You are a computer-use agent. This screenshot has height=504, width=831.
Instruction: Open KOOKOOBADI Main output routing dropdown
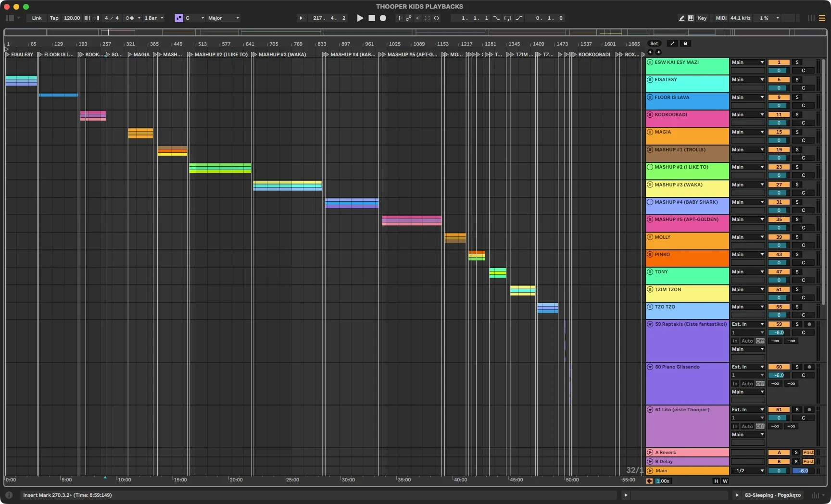(748, 115)
